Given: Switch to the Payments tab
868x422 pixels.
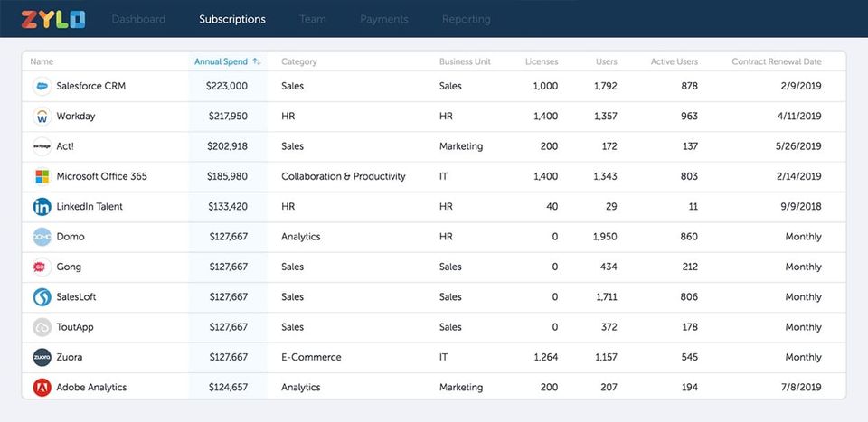Looking at the screenshot, I should (383, 19).
